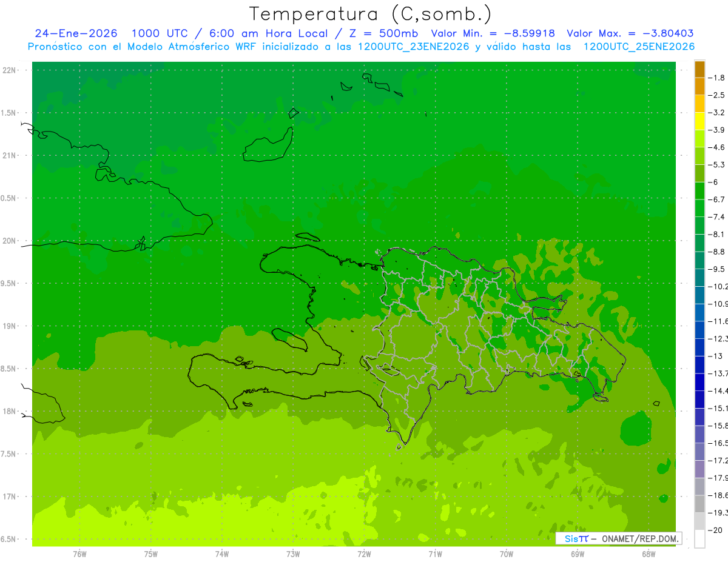Click the '71W' longitude label
The width and height of the screenshot is (728, 562).
click(x=435, y=554)
